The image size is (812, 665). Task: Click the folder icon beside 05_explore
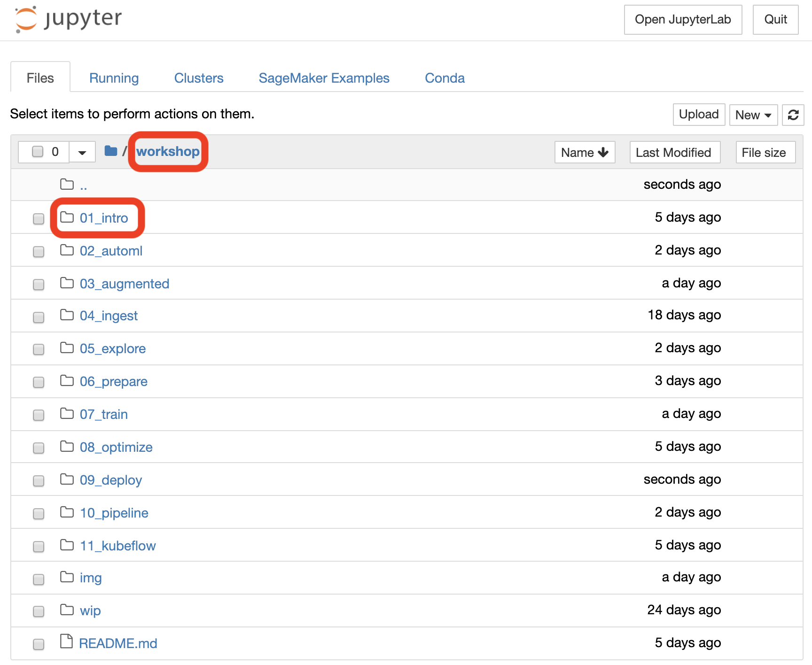pos(67,348)
